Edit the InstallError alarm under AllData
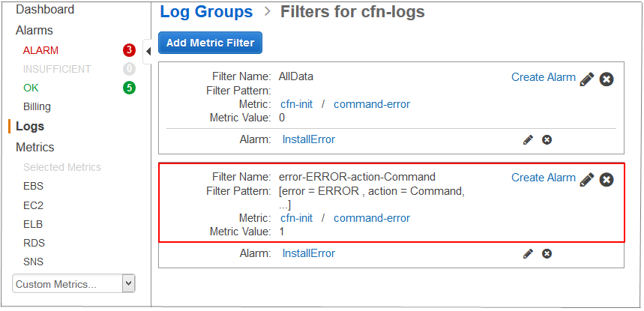This screenshot has width=644, height=311. [x=528, y=139]
